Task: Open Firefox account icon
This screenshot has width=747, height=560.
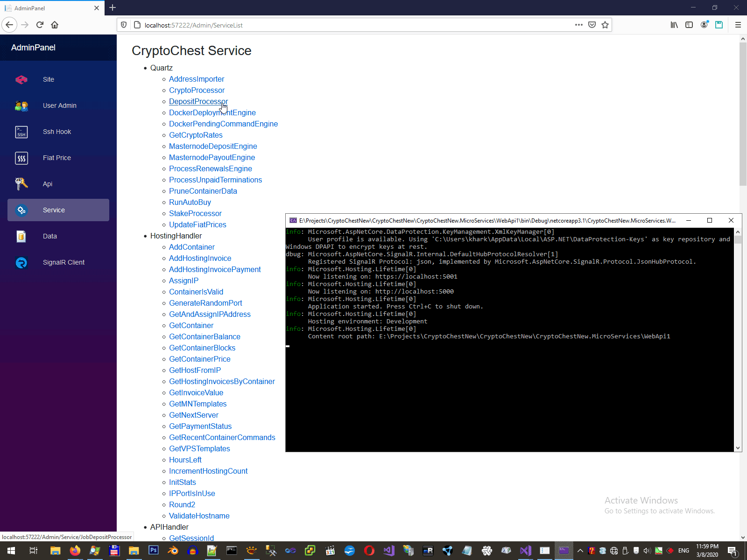Action: tap(704, 25)
